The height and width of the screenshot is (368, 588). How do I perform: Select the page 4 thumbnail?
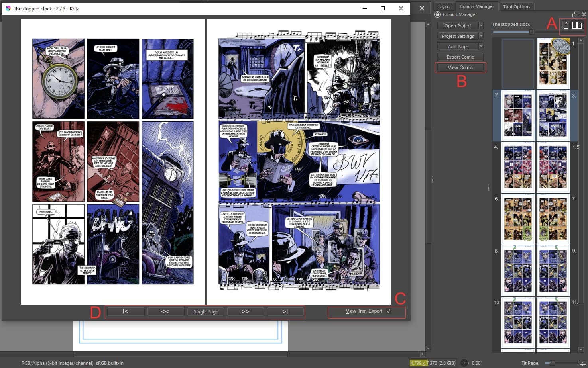tap(518, 167)
